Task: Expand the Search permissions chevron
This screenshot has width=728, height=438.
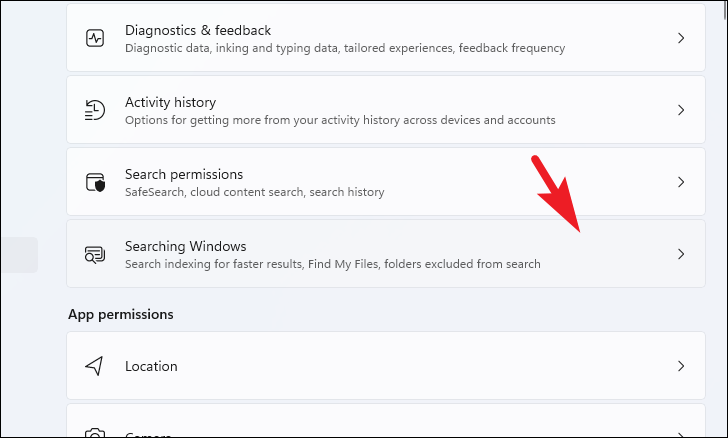Action: tap(681, 182)
